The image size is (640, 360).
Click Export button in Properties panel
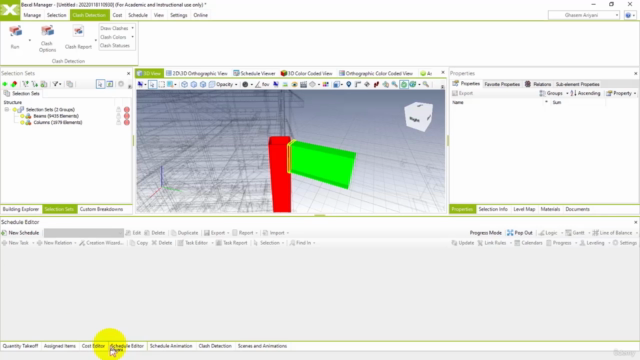point(462,93)
